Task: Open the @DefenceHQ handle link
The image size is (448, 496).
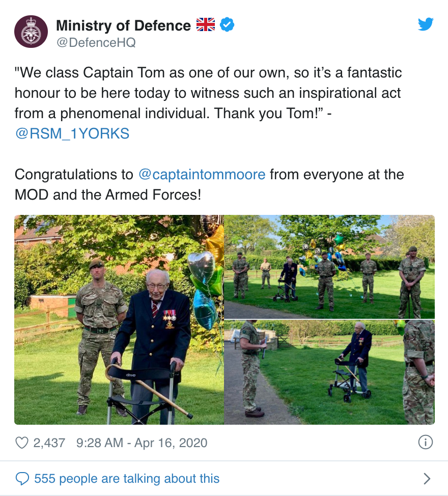Action: coord(96,42)
